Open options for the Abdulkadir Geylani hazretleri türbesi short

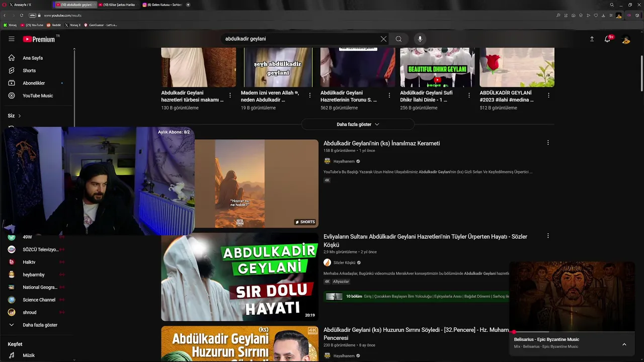pyautogui.click(x=230, y=95)
